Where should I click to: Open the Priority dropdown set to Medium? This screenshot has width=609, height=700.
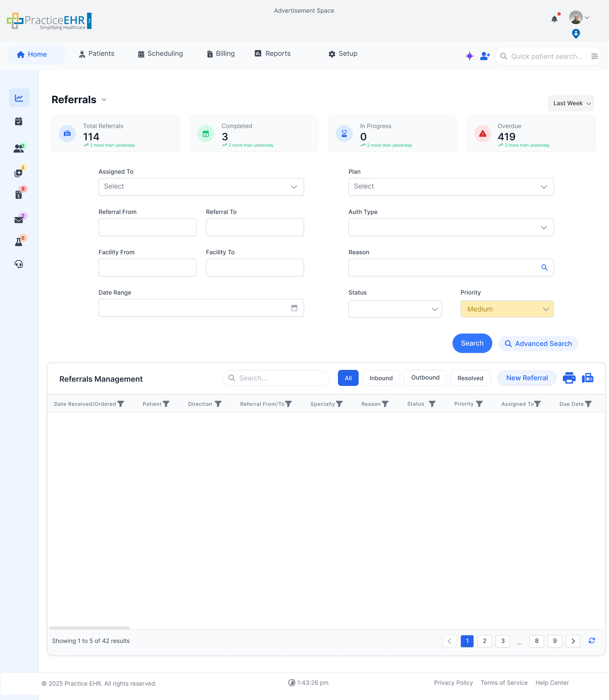pyautogui.click(x=507, y=309)
